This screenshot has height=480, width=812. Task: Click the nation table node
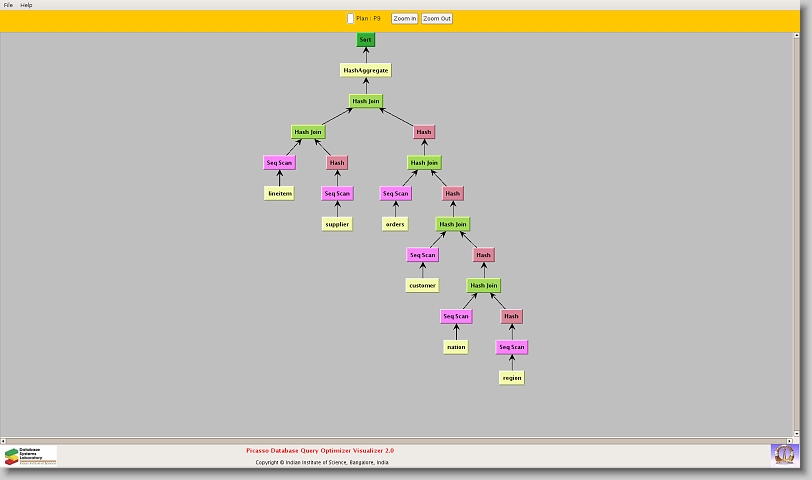[x=456, y=347]
